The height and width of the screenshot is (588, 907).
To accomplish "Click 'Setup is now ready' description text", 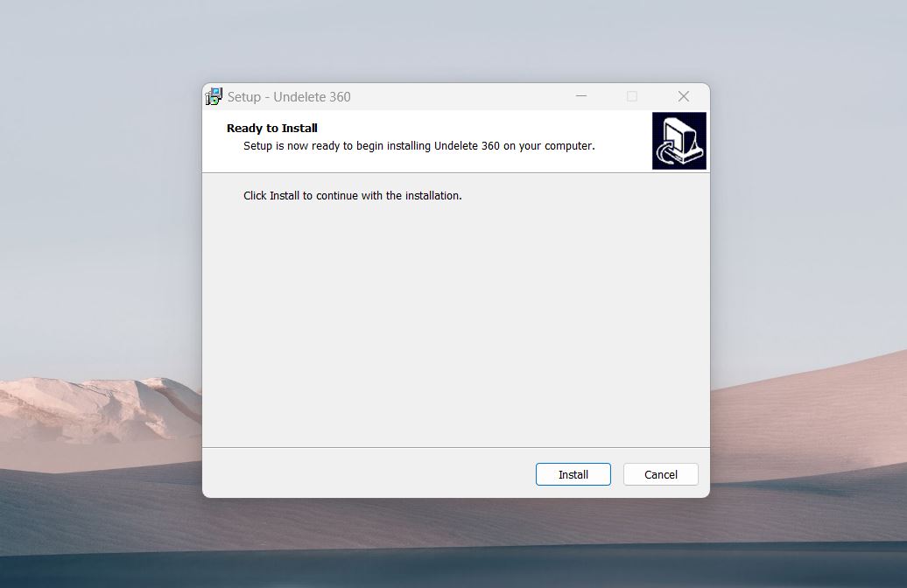I will (418, 146).
